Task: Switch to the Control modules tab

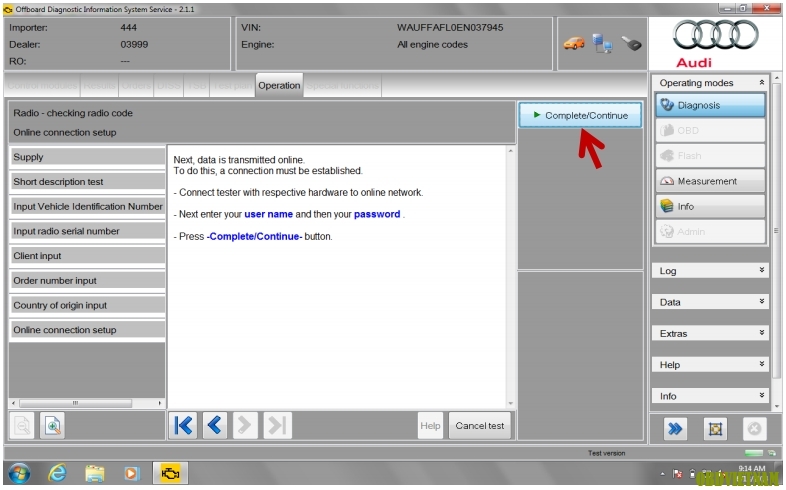Action: tap(42, 86)
